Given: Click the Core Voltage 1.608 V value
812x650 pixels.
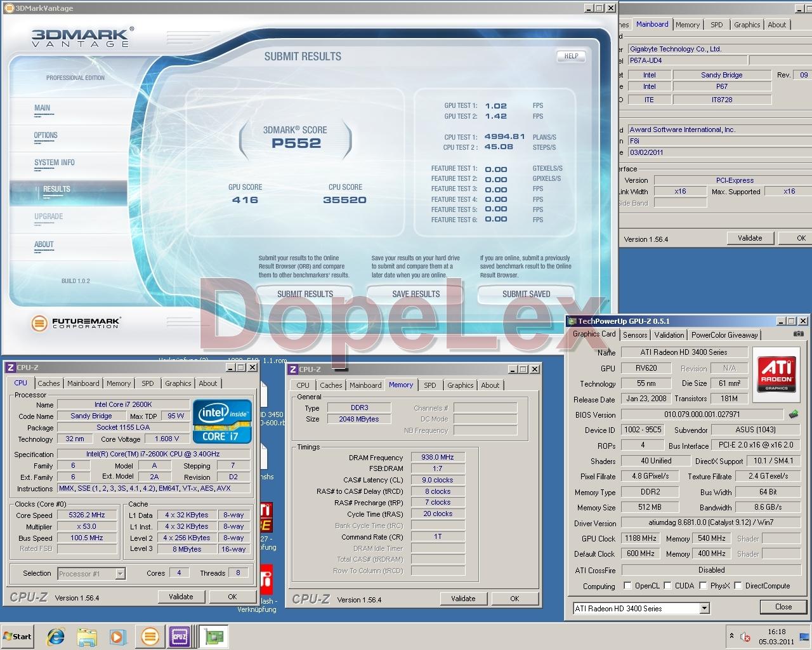Looking at the screenshot, I should [x=167, y=439].
